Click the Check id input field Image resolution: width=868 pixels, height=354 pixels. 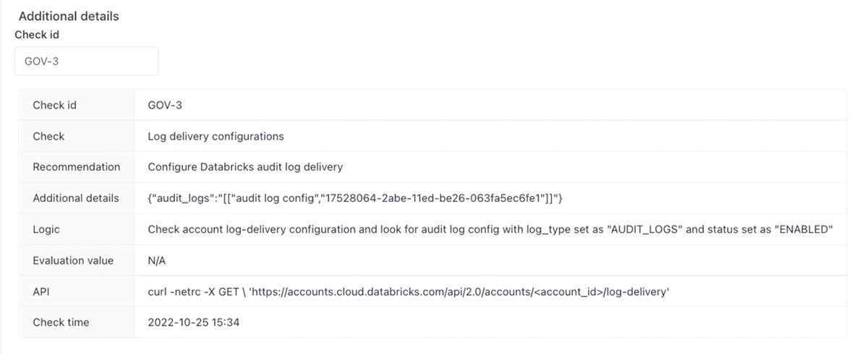86,62
